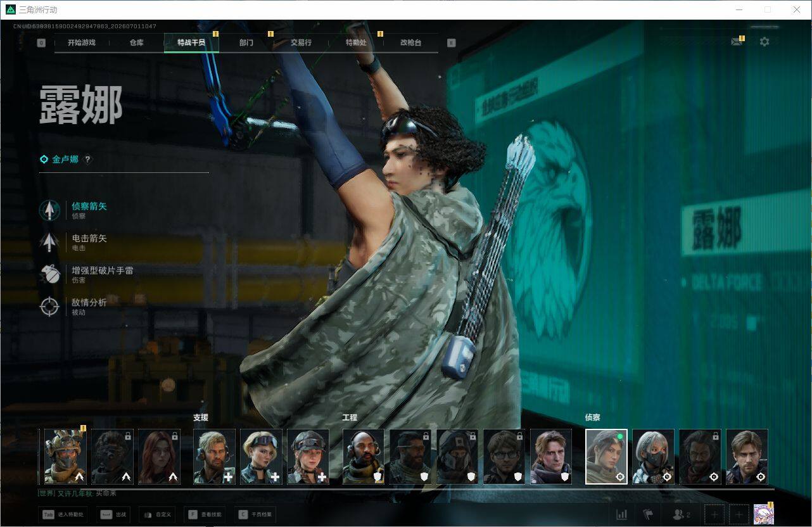Select the 电击箭矢 shock arrow skill icon
The width and height of the screenshot is (812, 527).
tap(49, 242)
